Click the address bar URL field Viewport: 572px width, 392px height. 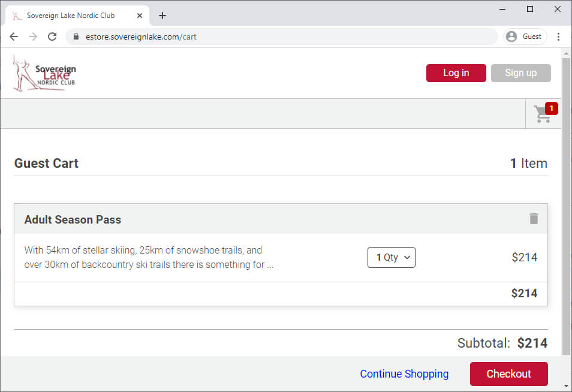[282, 37]
